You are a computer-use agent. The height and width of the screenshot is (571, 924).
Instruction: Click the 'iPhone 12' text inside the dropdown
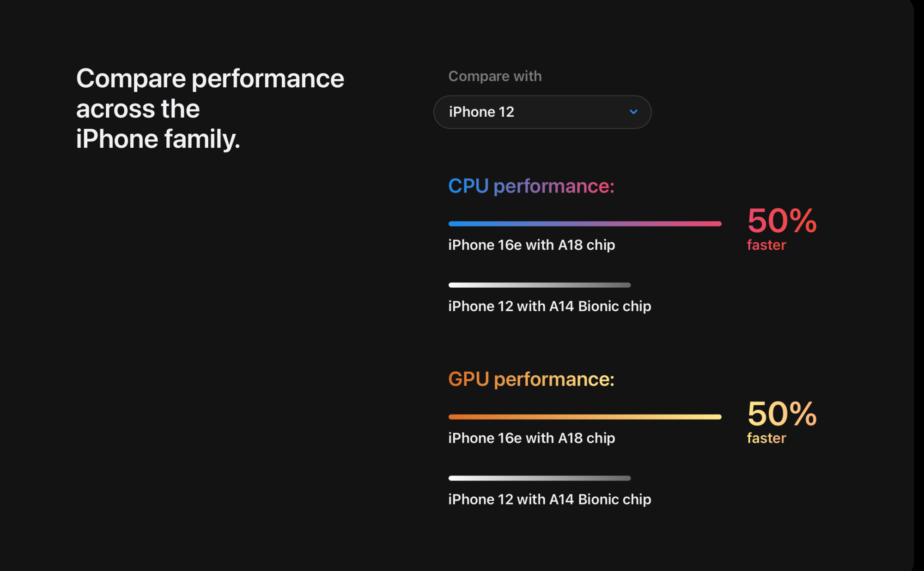click(481, 112)
